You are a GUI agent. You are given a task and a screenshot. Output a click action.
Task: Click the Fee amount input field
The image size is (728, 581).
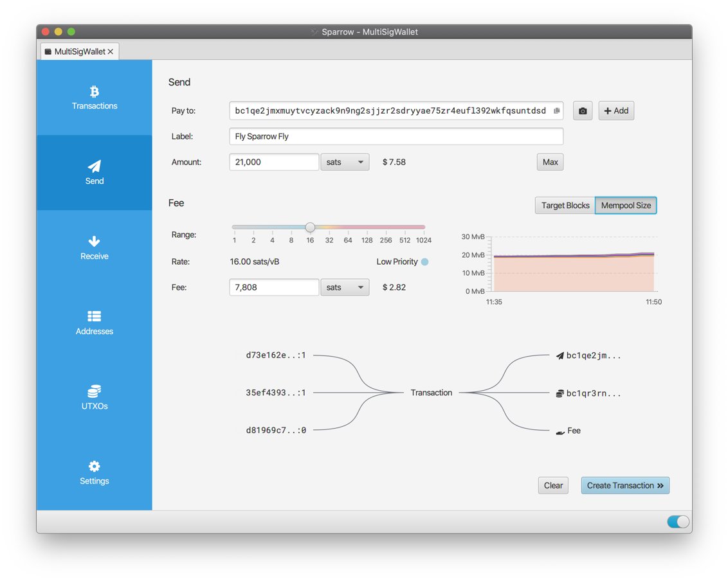(274, 287)
